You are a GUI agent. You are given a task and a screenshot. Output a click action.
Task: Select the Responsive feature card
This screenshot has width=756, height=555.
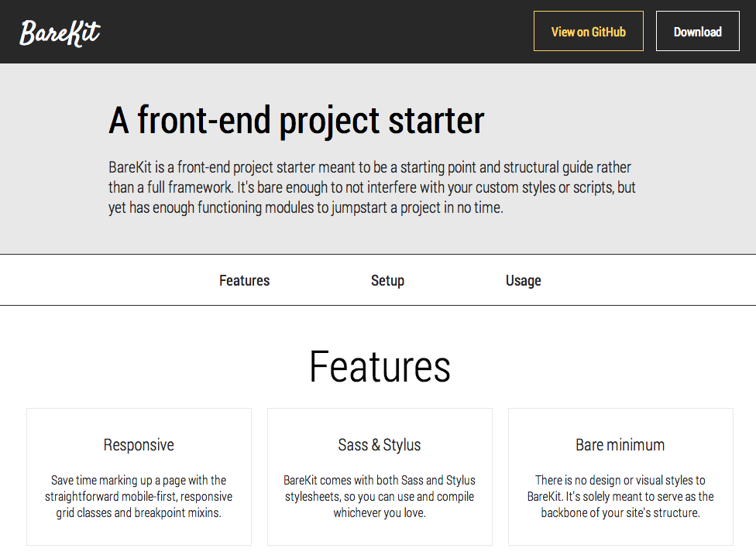[x=139, y=477]
